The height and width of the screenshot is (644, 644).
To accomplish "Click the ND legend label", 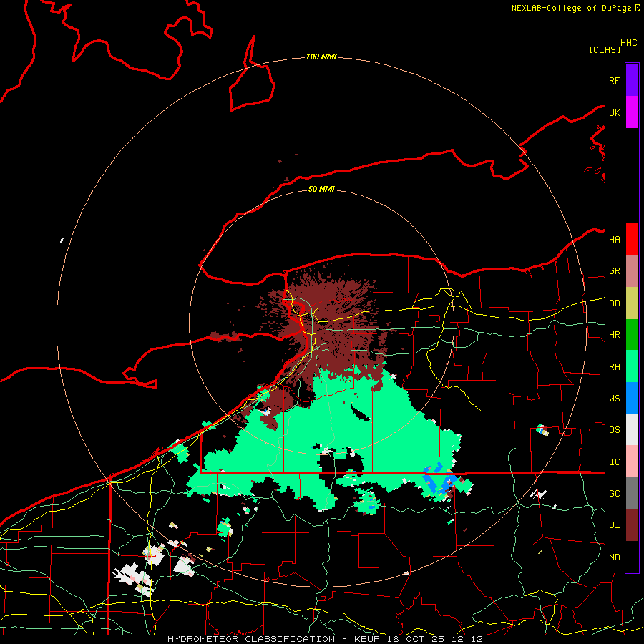I will 615,557.
